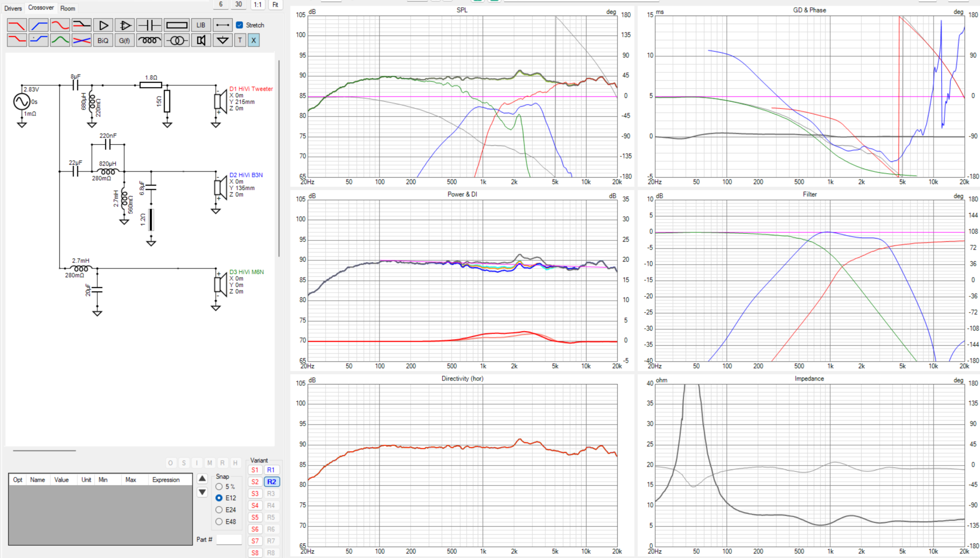This screenshot has width=980, height=558.
Task: Select the wire connection tool
Action: click(x=223, y=25)
